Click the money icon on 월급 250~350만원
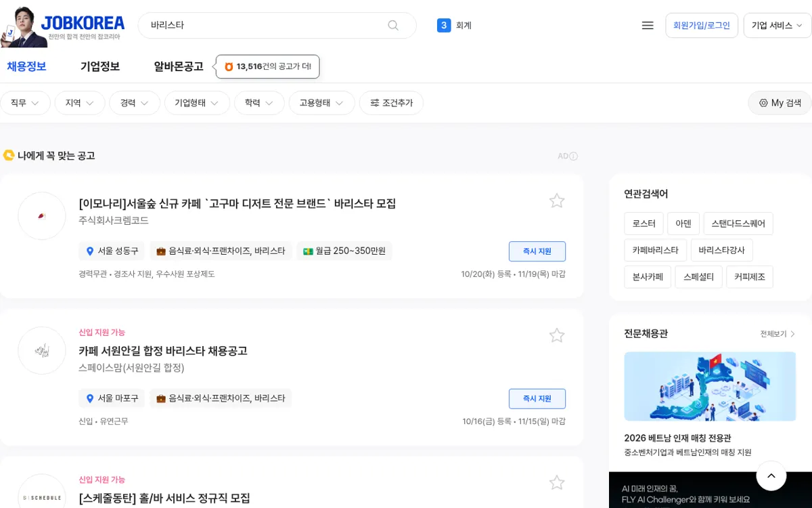812x508 pixels. point(308,251)
